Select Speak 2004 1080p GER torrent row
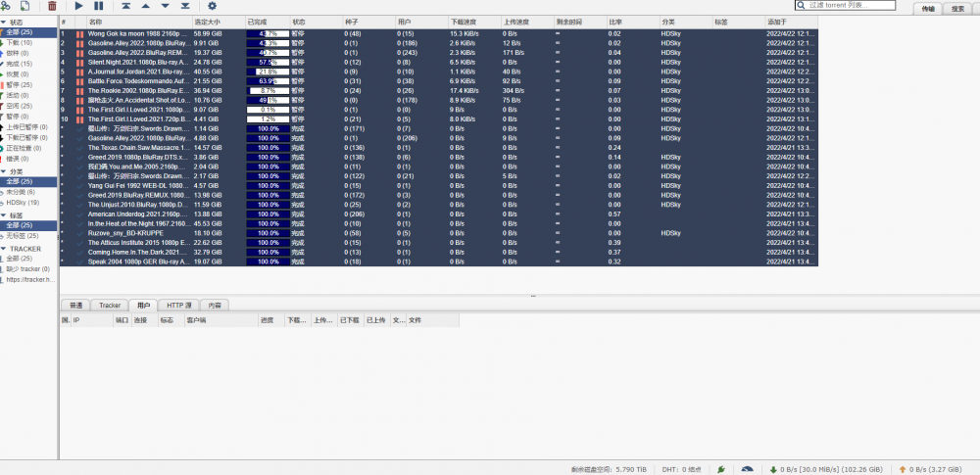Screen dimensions: 980x475 tap(439, 261)
